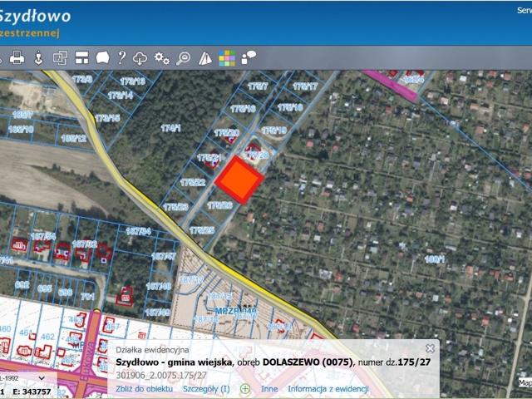Click the 'Zbliż do obiektu' link
The height and width of the screenshot is (399, 532).
(144, 388)
